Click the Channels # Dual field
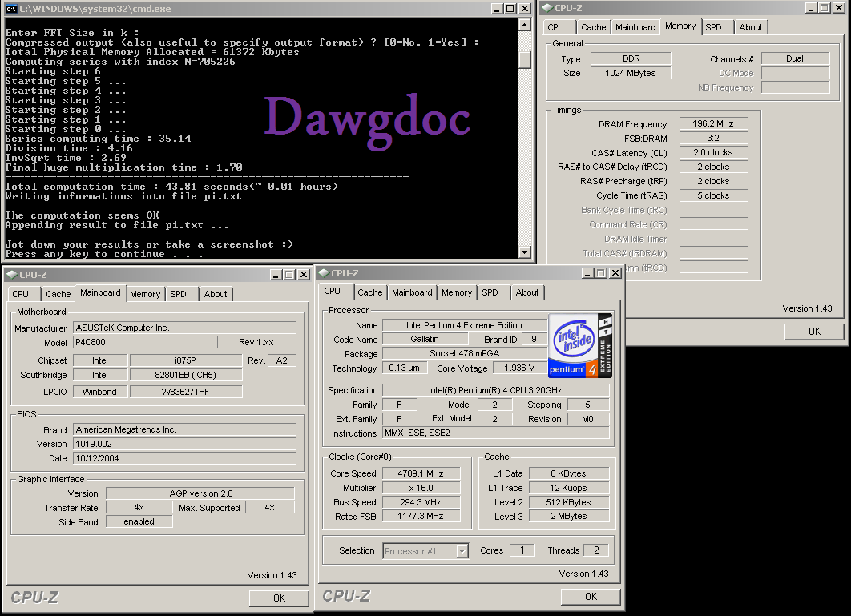This screenshot has height=616, width=851. click(x=795, y=58)
